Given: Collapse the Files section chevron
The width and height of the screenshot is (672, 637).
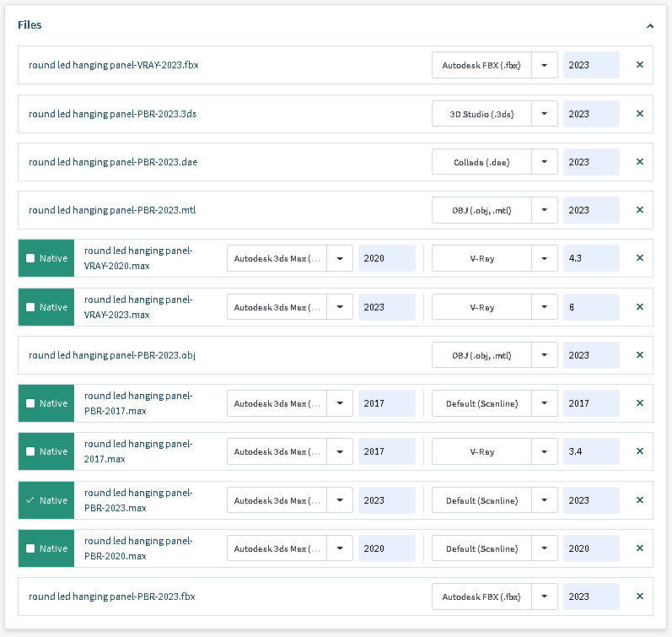Looking at the screenshot, I should (649, 26).
